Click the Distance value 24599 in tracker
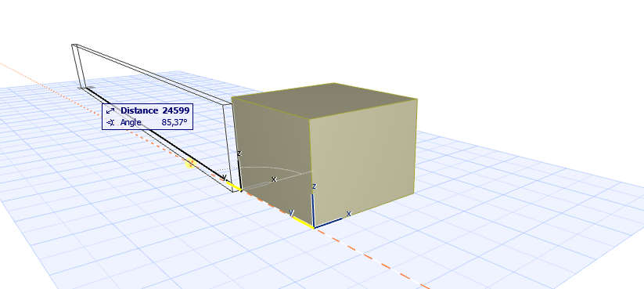 pos(175,110)
